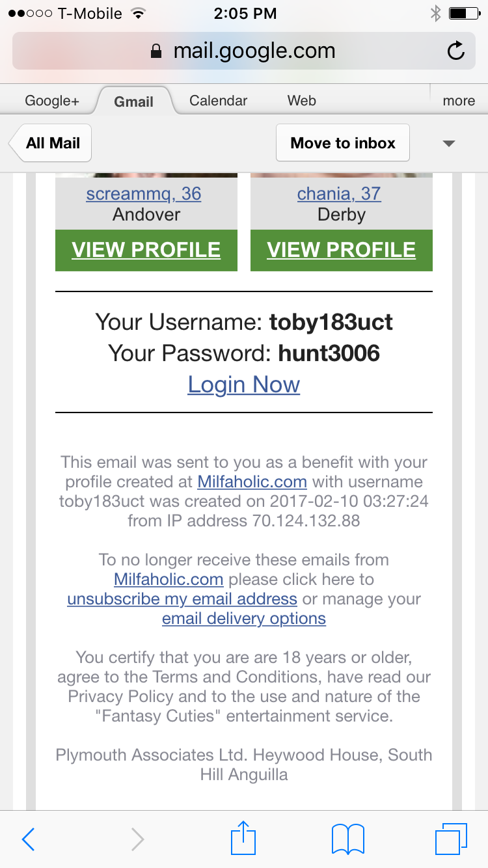Tap the Safari back arrow
The width and height of the screenshot is (488, 868).
pyautogui.click(x=28, y=839)
